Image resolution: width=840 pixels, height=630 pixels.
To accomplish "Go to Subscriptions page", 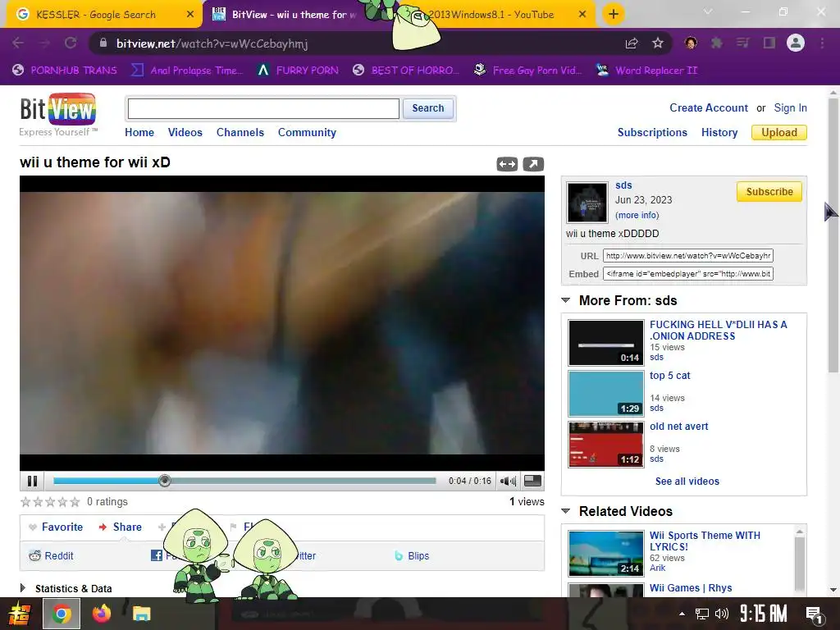I will (x=652, y=132).
